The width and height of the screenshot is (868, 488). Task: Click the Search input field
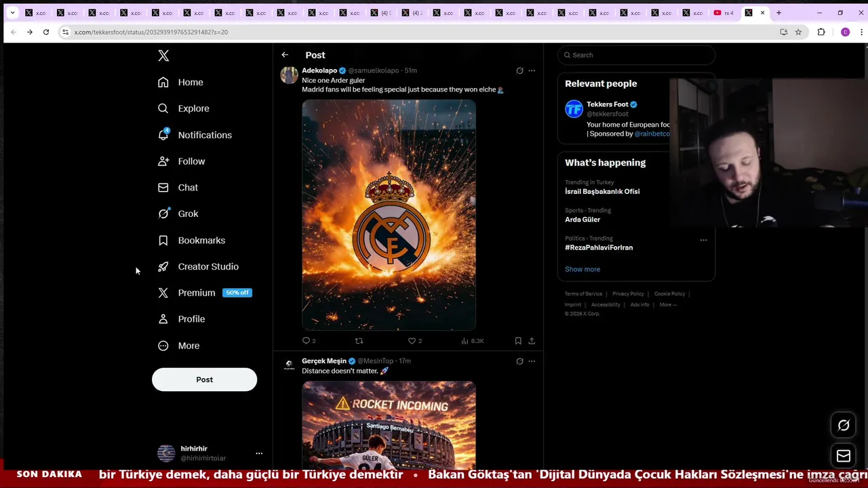pos(636,55)
